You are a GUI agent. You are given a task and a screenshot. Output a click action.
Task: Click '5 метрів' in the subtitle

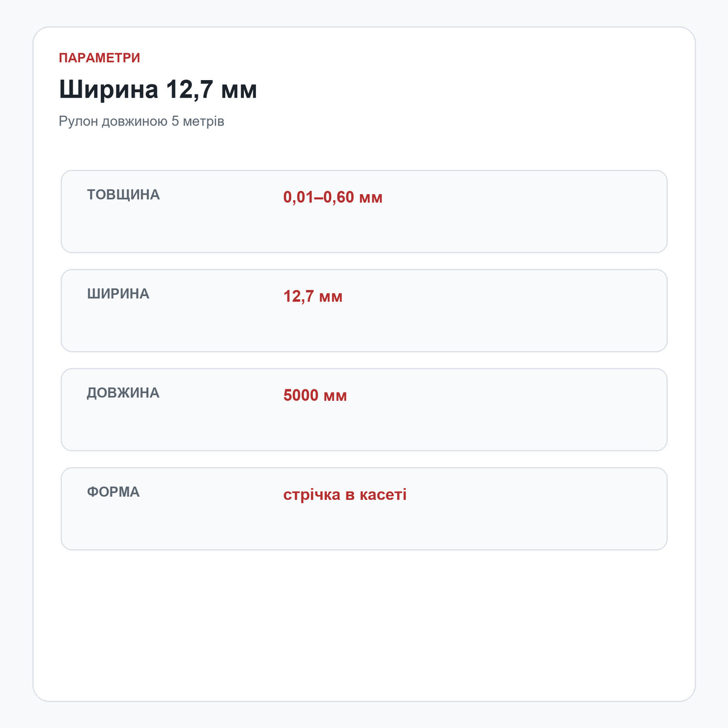pos(198,121)
